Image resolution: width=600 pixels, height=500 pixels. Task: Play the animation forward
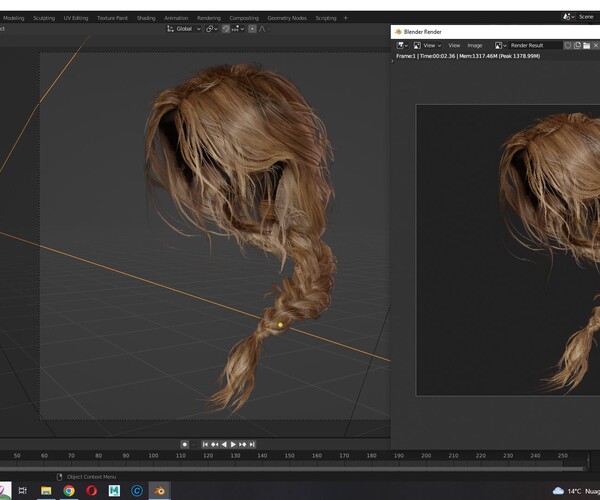pos(233,445)
